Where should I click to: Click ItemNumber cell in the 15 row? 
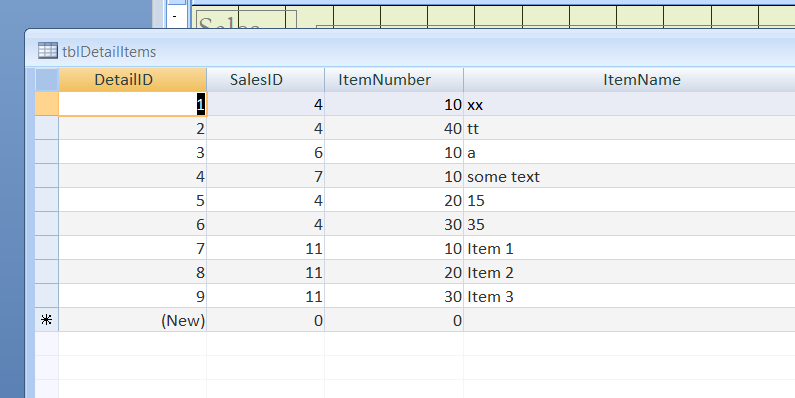coord(394,200)
